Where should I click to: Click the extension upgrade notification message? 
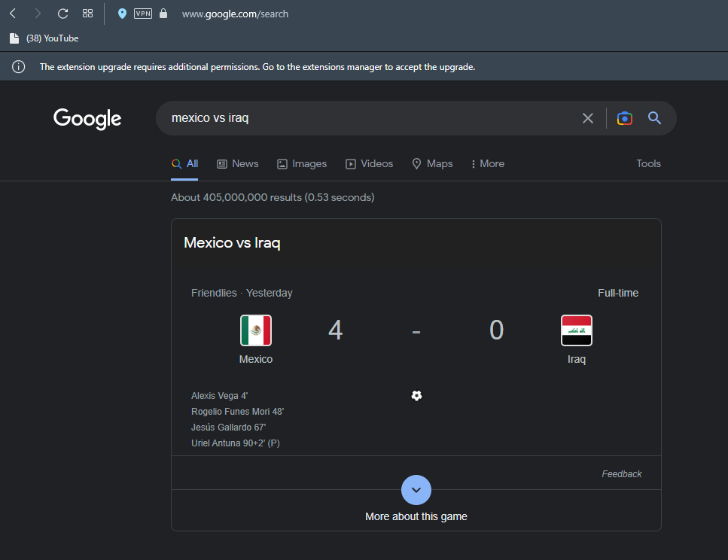(x=257, y=67)
